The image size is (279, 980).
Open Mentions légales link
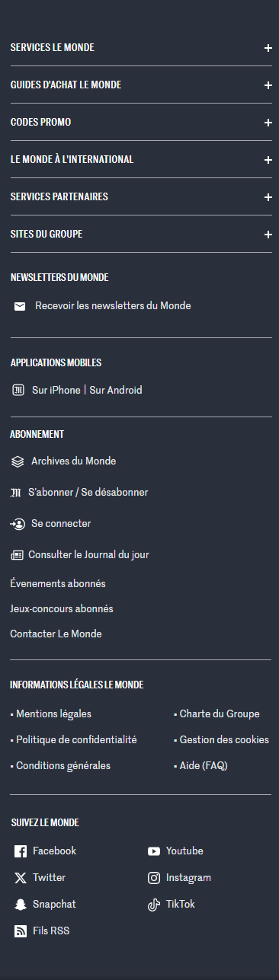click(x=53, y=714)
